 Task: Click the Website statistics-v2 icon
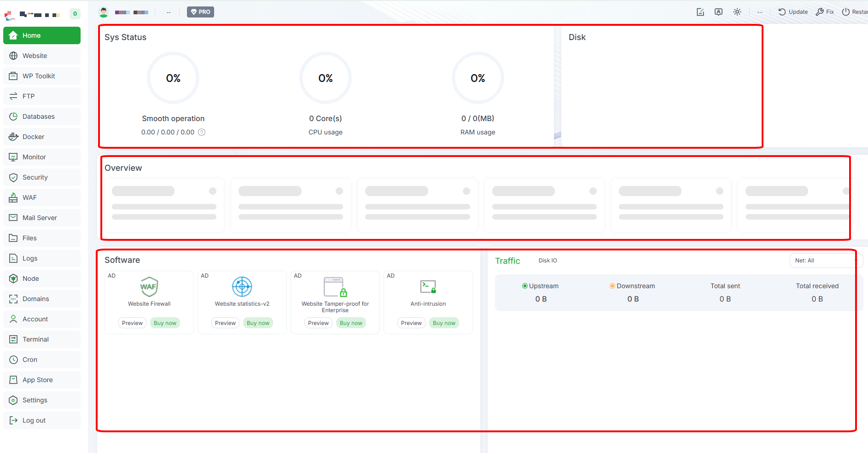[x=242, y=287]
